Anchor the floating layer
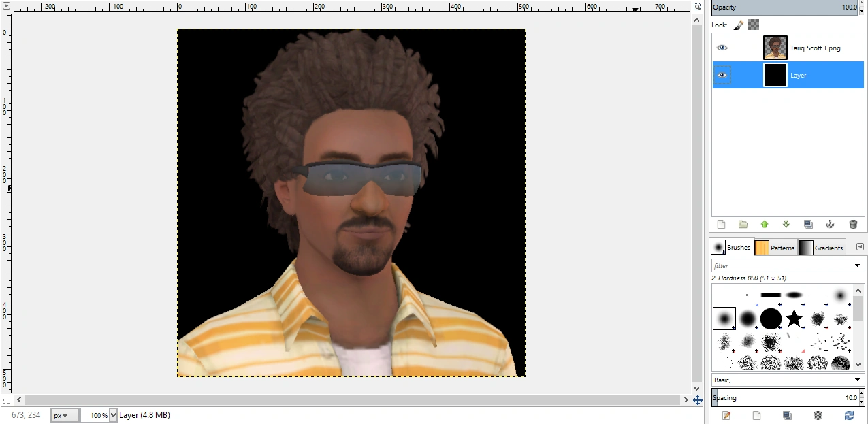This screenshot has height=424, width=868. tap(830, 224)
